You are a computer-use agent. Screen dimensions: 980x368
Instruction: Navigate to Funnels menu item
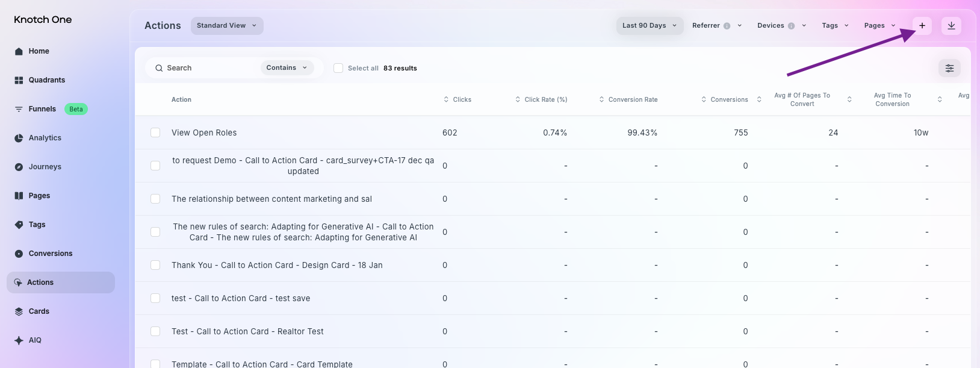(42, 109)
